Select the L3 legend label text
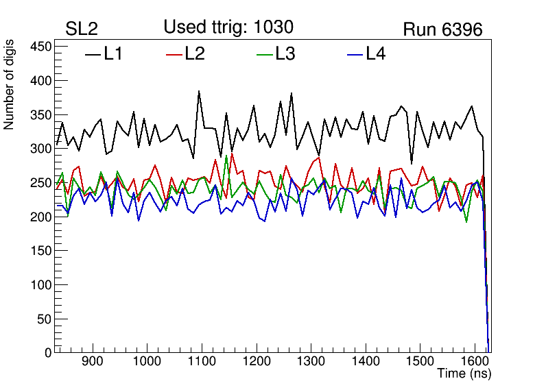 pos(285,53)
